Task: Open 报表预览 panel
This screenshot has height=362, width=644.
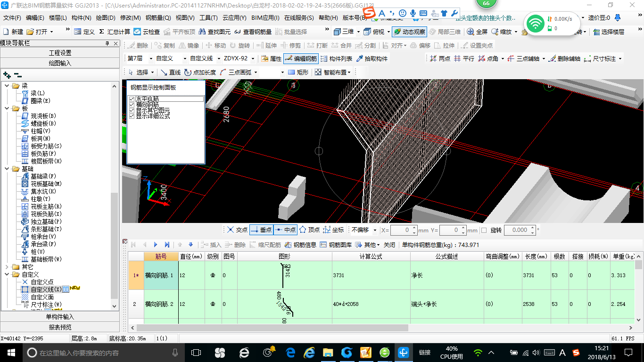Action: pos(60,327)
